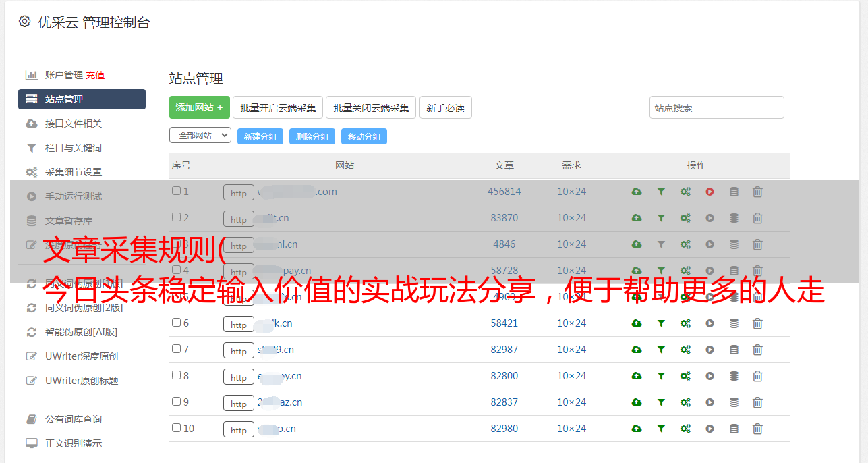Click the filter icon in row 7
This screenshot has width=868, height=463.
(661, 350)
